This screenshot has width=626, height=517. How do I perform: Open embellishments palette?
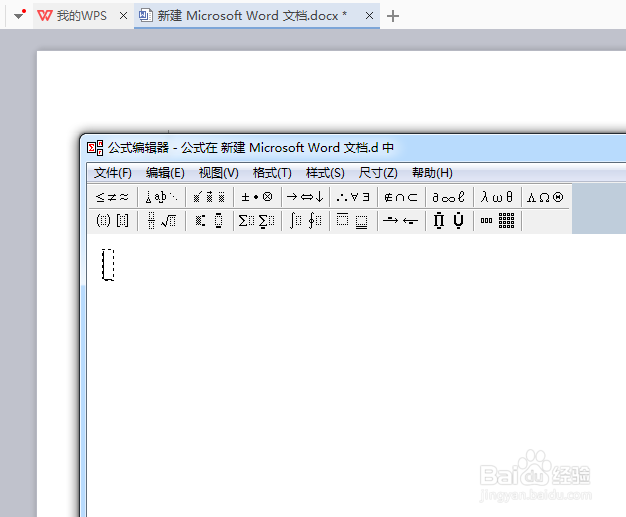pyautogui.click(x=209, y=197)
